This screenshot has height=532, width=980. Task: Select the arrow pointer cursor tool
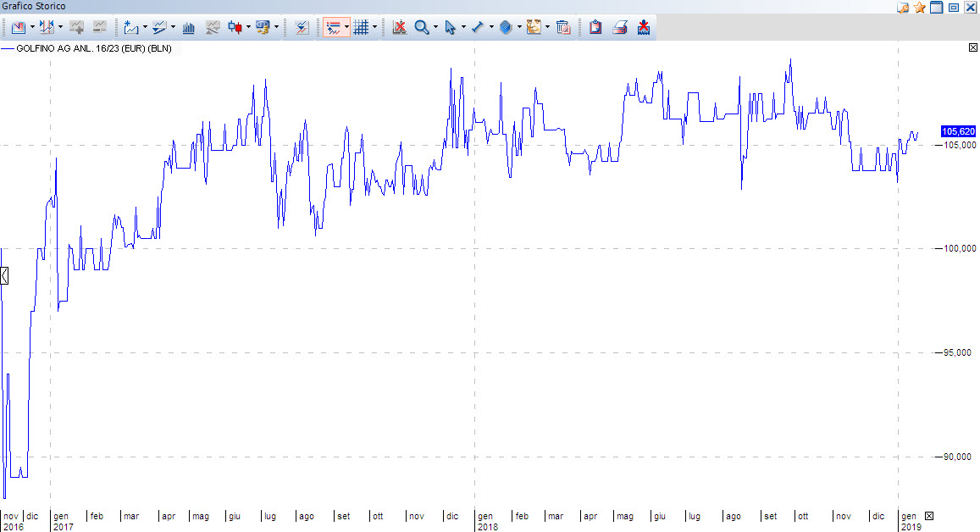[450, 27]
